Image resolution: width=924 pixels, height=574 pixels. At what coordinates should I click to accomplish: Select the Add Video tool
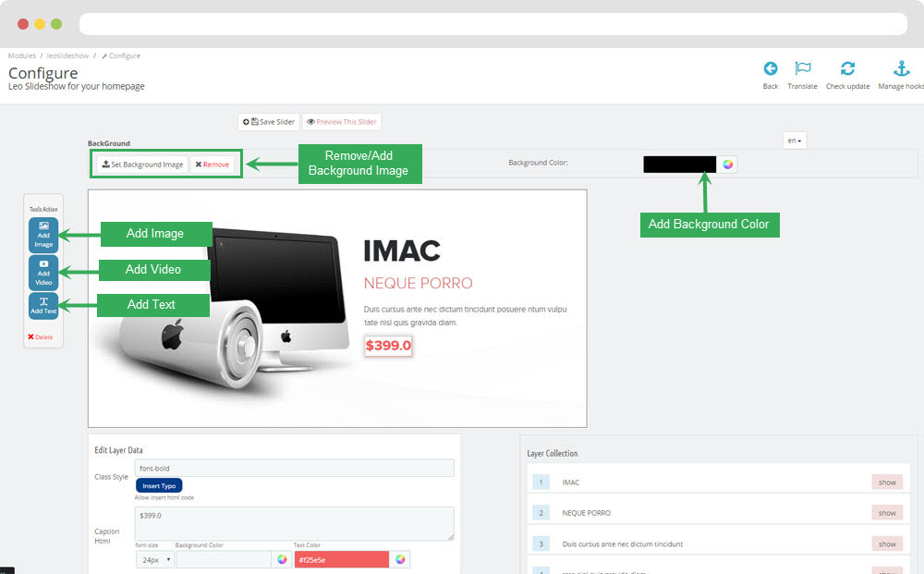coord(43,273)
